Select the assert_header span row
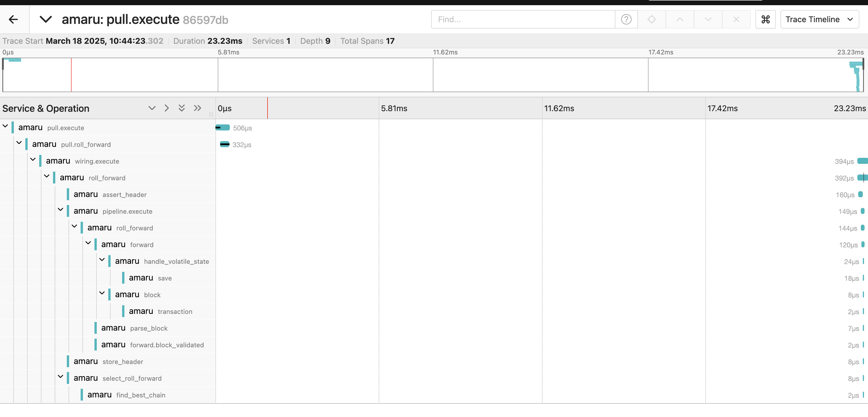Viewport: 868px width, 417px height. (124, 195)
